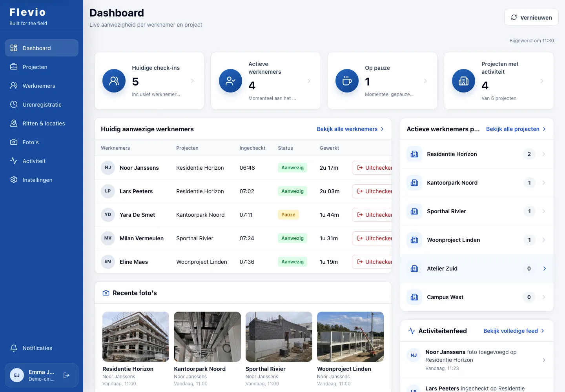Check out Lars Peeters with Uitchecken
The image size is (565, 392).
coord(372,191)
